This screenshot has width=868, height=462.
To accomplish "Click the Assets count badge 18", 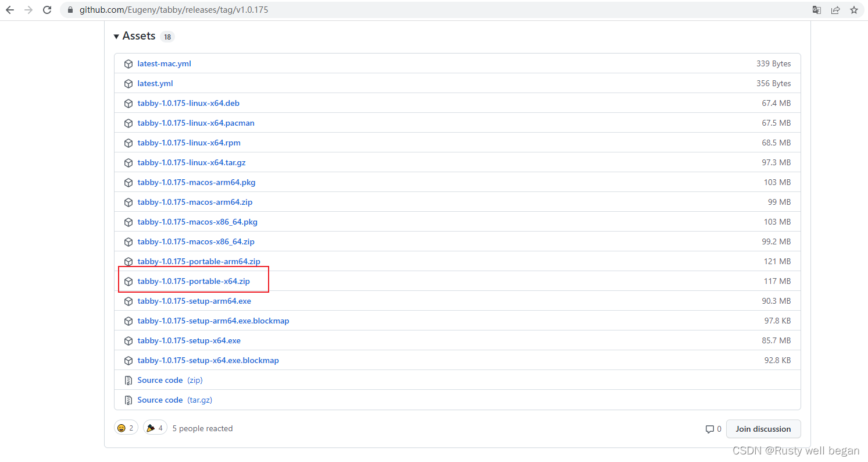I will 167,37.
